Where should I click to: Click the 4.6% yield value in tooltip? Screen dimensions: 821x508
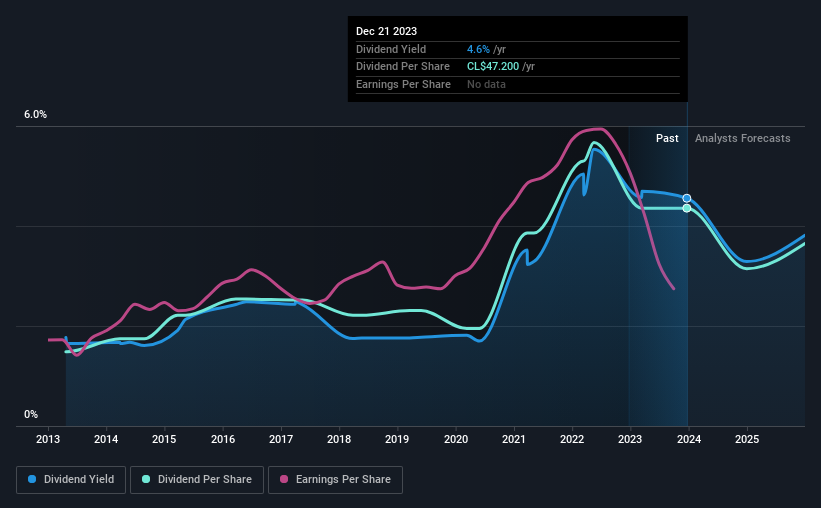[x=478, y=49]
